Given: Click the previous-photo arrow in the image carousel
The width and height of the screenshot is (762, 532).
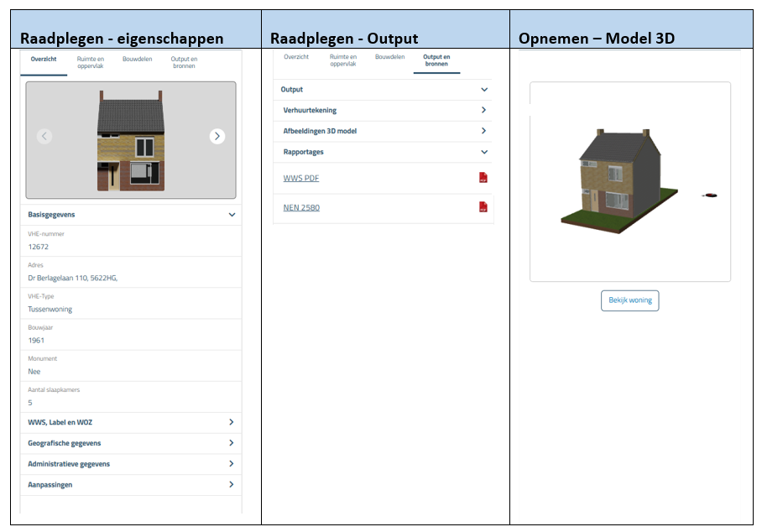Looking at the screenshot, I should coord(44,136).
